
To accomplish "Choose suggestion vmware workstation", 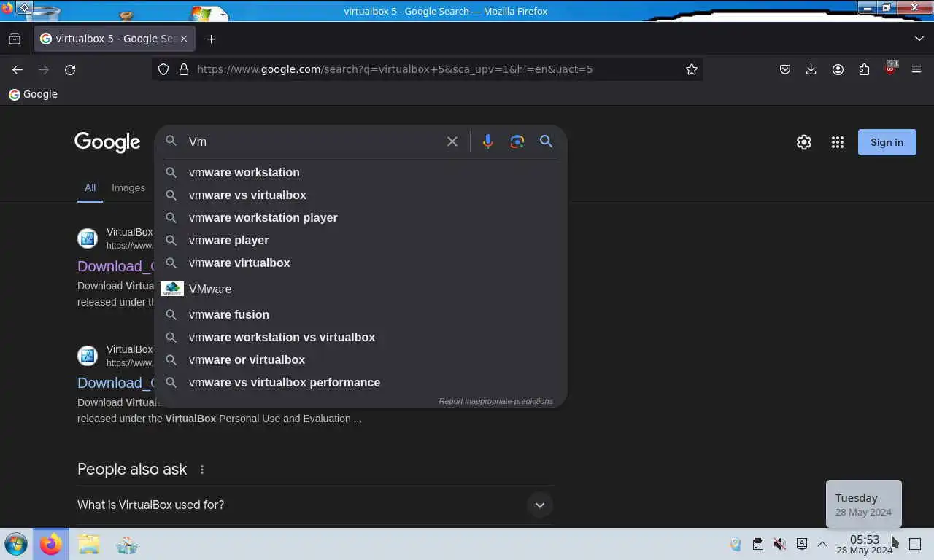I will tap(360, 172).
